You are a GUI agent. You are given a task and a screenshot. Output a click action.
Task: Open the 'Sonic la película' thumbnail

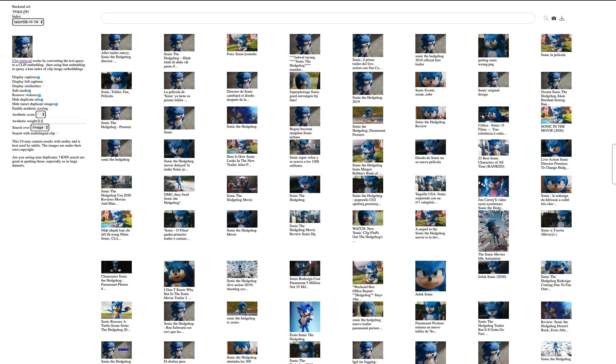[x=556, y=43]
